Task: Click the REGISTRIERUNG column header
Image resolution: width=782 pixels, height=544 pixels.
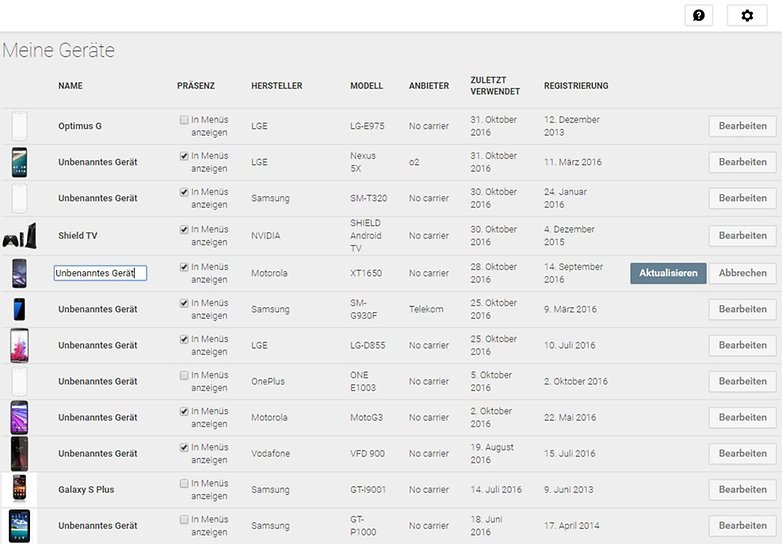Action: coord(576,86)
